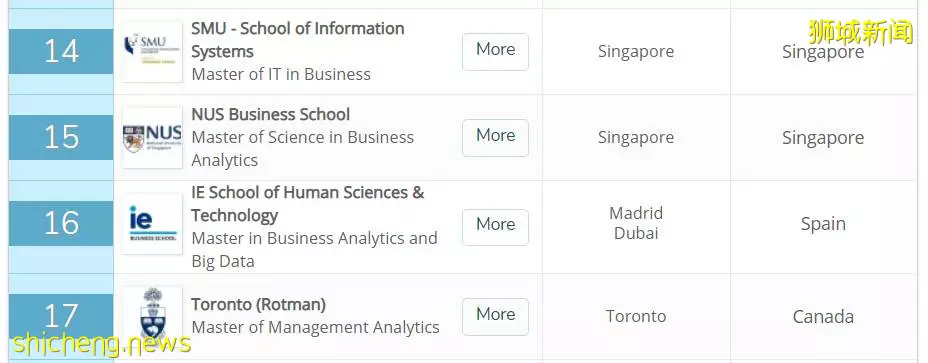The width and height of the screenshot is (928, 363).
Task: Click the rank 15 badge
Action: [x=61, y=137]
